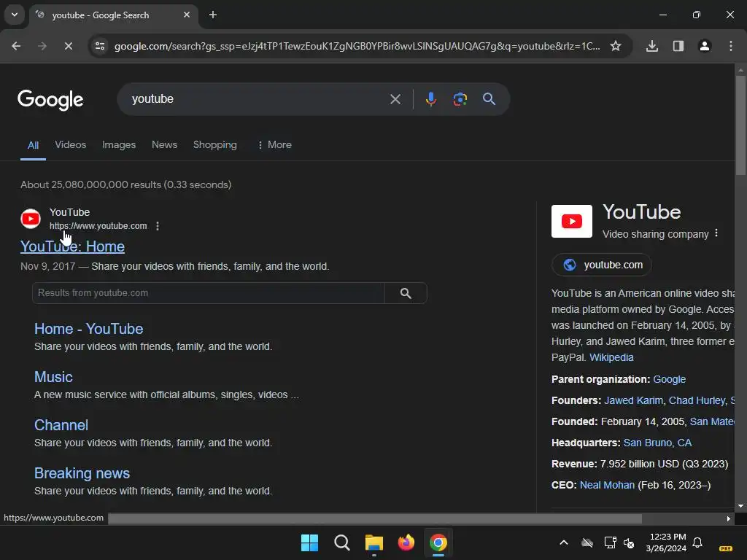This screenshot has height=560, width=747.
Task: Switch to the Images tab
Action: click(119, 145)
